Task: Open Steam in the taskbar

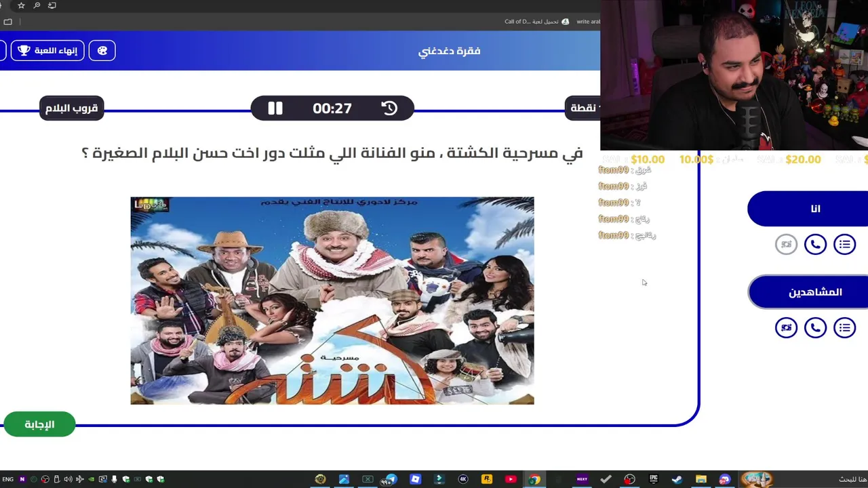Action: [x=677, y=479]
